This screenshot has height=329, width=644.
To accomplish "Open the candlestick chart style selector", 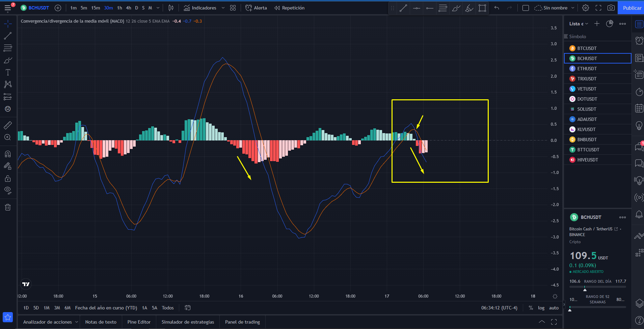I will pyautogui.click(x=171, y=8).
